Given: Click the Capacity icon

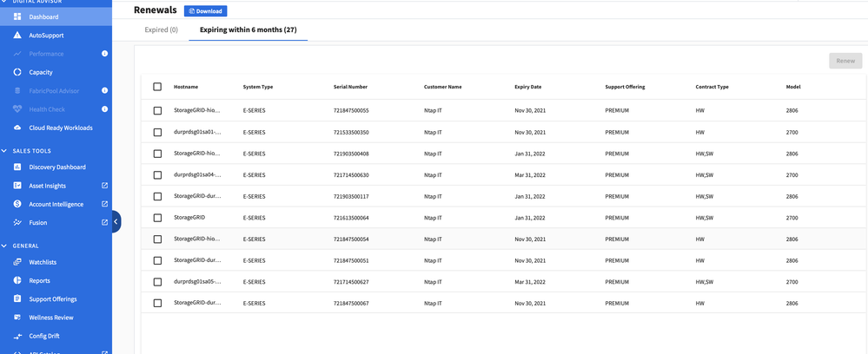Looking at the screenshot, I should 17,72.
